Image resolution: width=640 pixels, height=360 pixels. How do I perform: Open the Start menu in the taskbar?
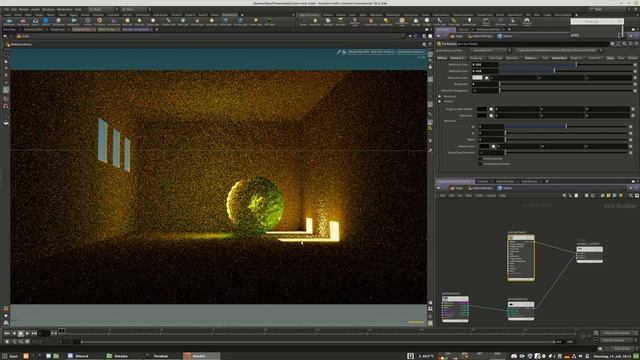[x=11, y=356]
